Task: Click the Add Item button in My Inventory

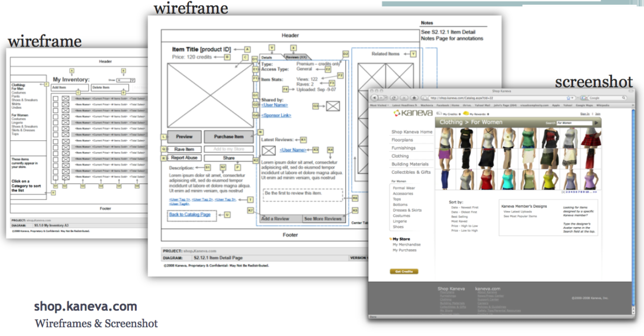Action: click(70, 87)
